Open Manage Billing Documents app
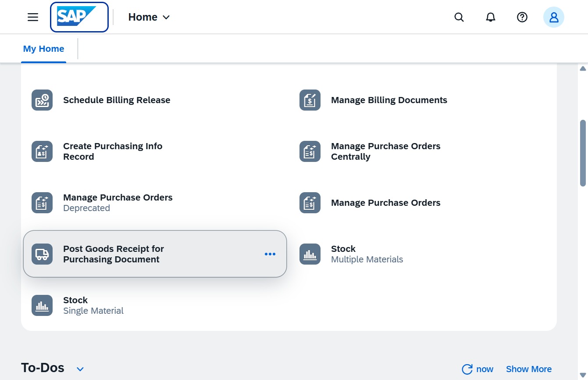 pyautogui.click(x=389, y=100)
